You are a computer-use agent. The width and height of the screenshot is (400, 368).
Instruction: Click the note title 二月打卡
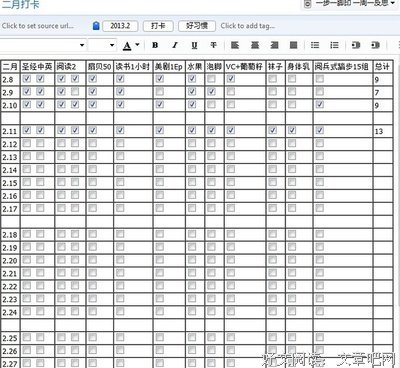coord(20,4)
